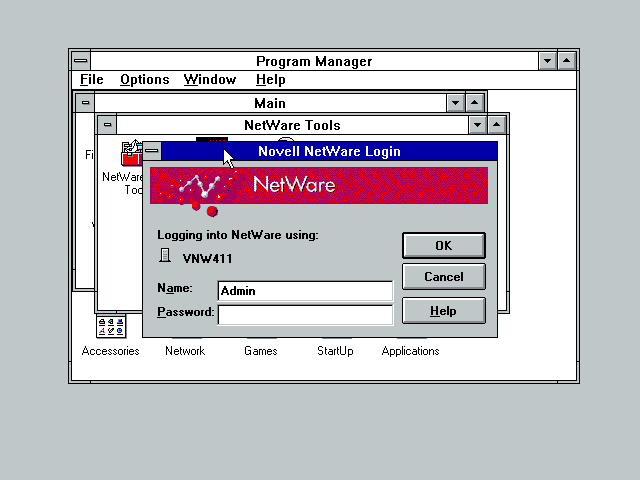Image resolution: width=640 pixels, height=480 pixels.
Task: Open the Accessories program group icon
Action: (111, 326)
